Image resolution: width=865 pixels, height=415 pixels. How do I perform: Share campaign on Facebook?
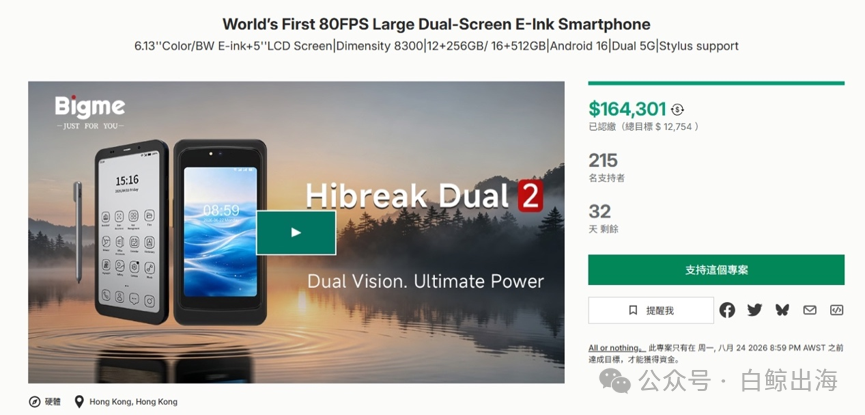727,310
